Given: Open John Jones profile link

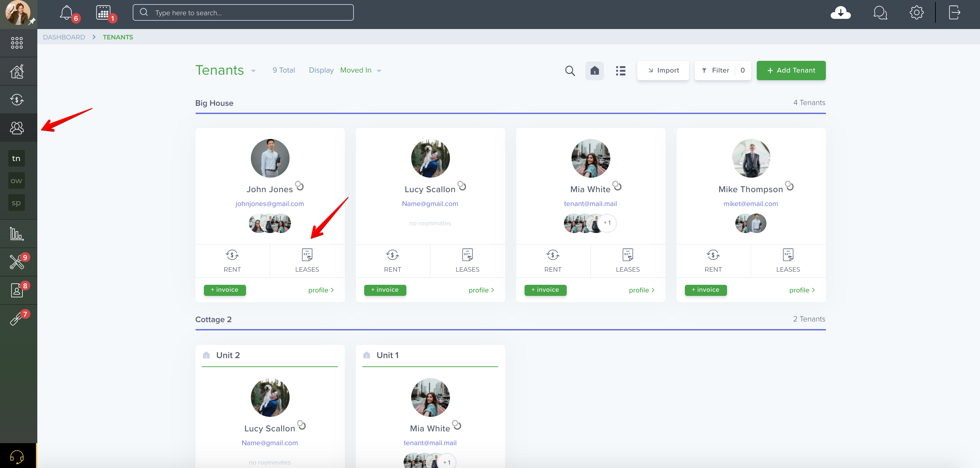Looking at the screenshot, I should [x=321, y=290].
